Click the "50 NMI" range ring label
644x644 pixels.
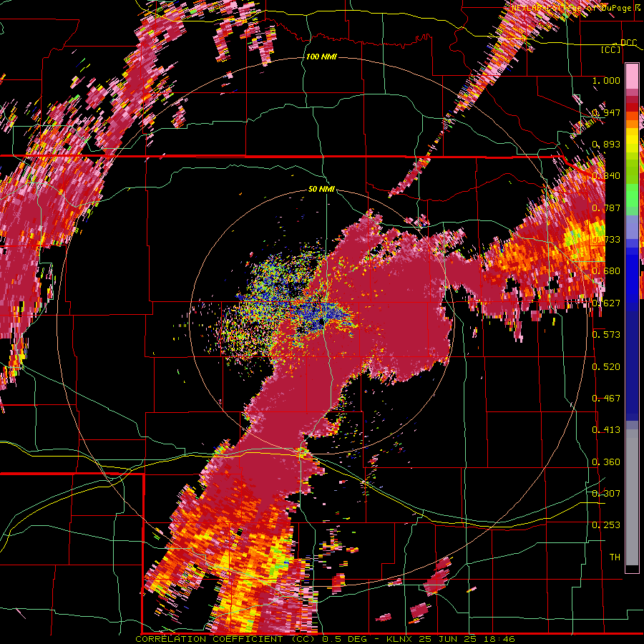tap(321, 190)
